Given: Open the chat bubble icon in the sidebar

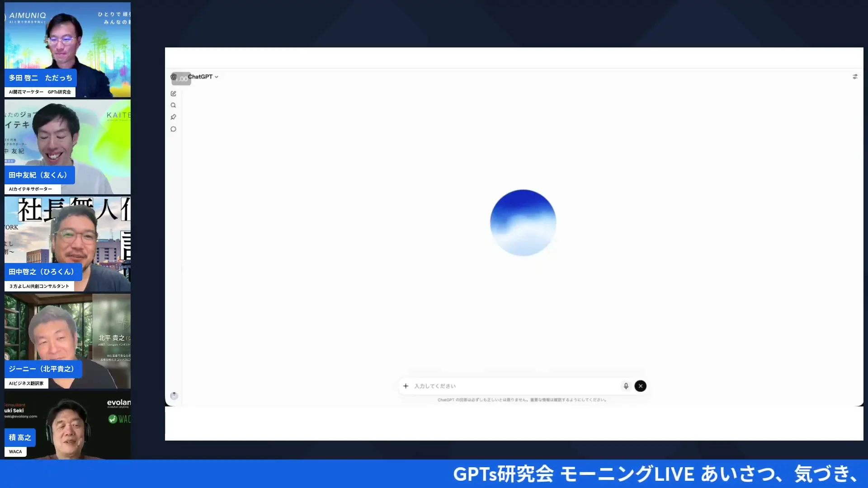Looking at the screenshot, I should tap(174, 129).
